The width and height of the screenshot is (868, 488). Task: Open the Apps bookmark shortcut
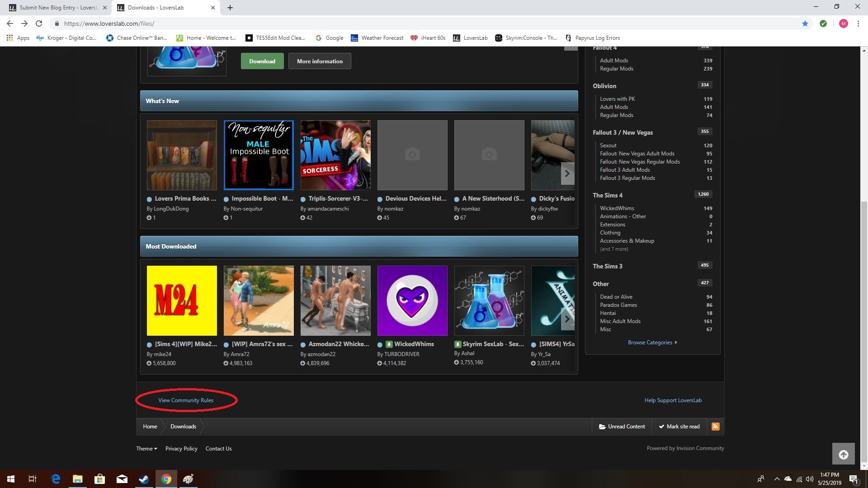pyautogui.click(x=18, y=38)
